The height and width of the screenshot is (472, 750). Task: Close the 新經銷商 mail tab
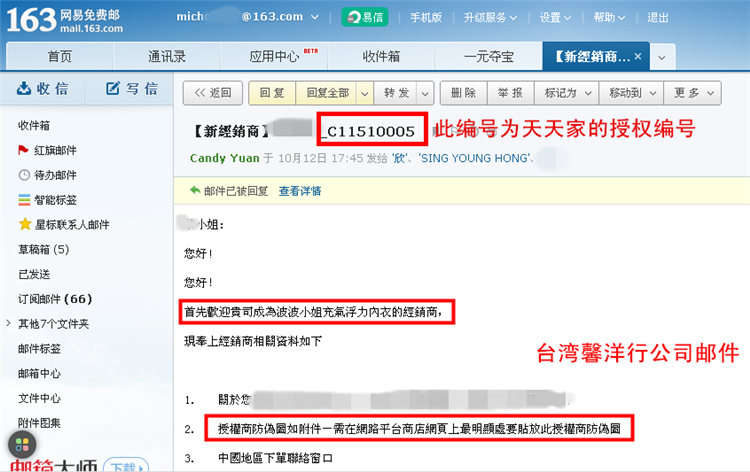click(x=638, y=56)
